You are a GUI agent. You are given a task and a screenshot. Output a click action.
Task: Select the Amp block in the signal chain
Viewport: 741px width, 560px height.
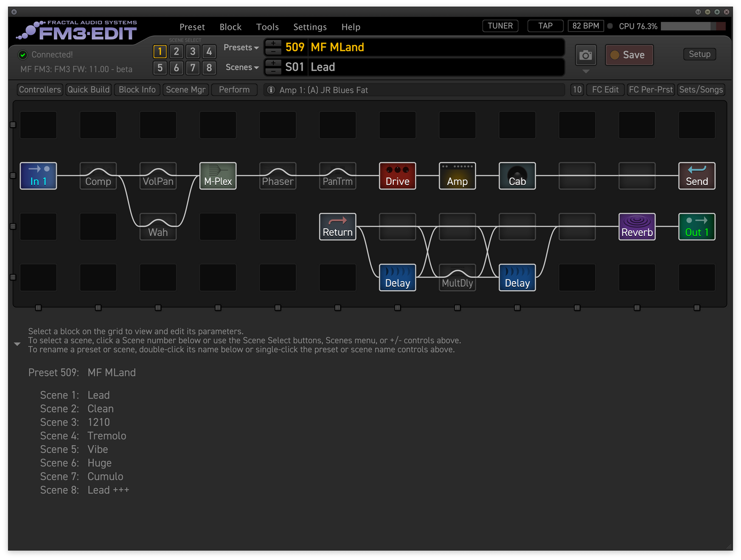(x=457, y=176)
